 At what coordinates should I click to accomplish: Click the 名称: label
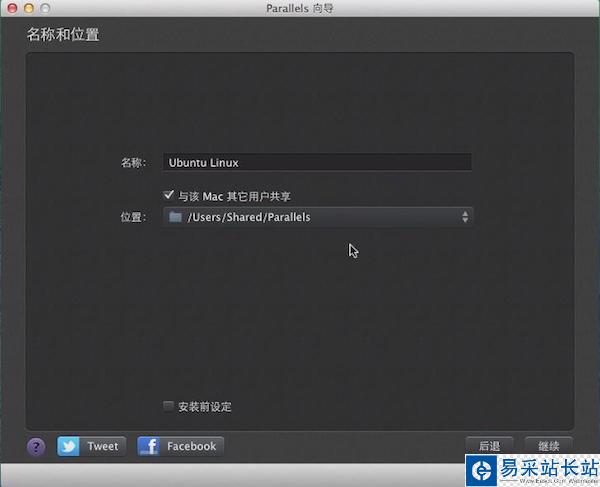133,163
